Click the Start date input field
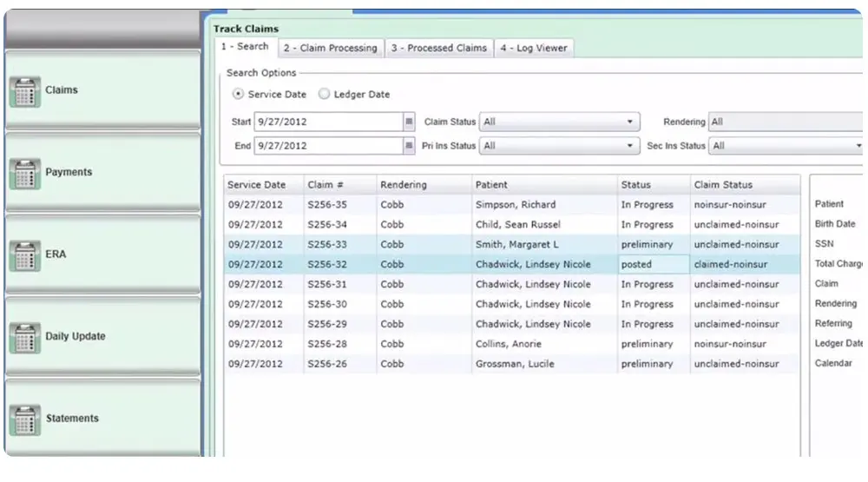Image resolution: width=868 pixels, height=482 pixels. point(329,122)
